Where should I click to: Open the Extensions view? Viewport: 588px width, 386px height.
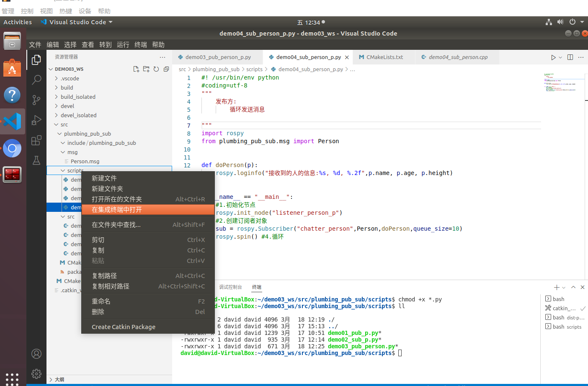pos(36,141)
